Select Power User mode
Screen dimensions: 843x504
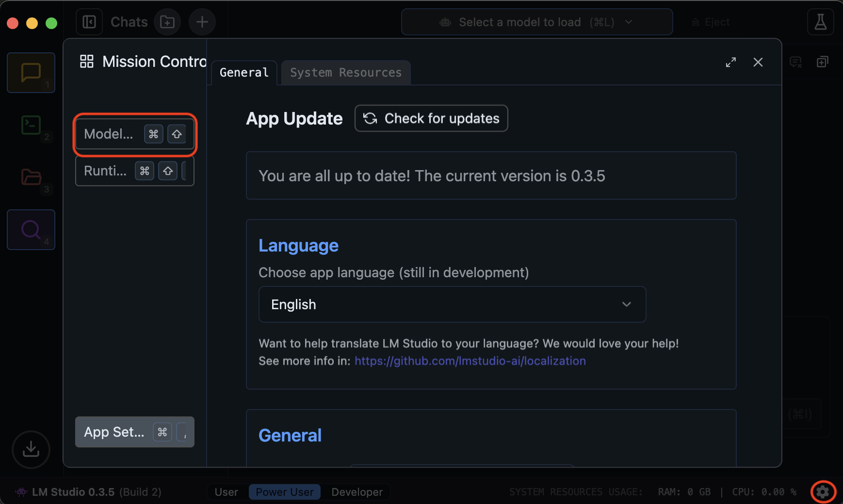[285, 492]
